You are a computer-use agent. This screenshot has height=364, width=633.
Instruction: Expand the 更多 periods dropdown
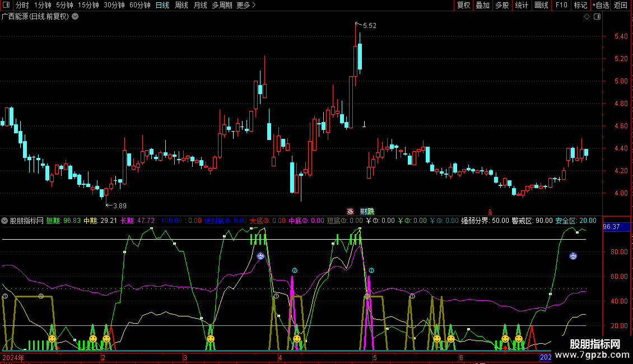click(x=246, y=6)
